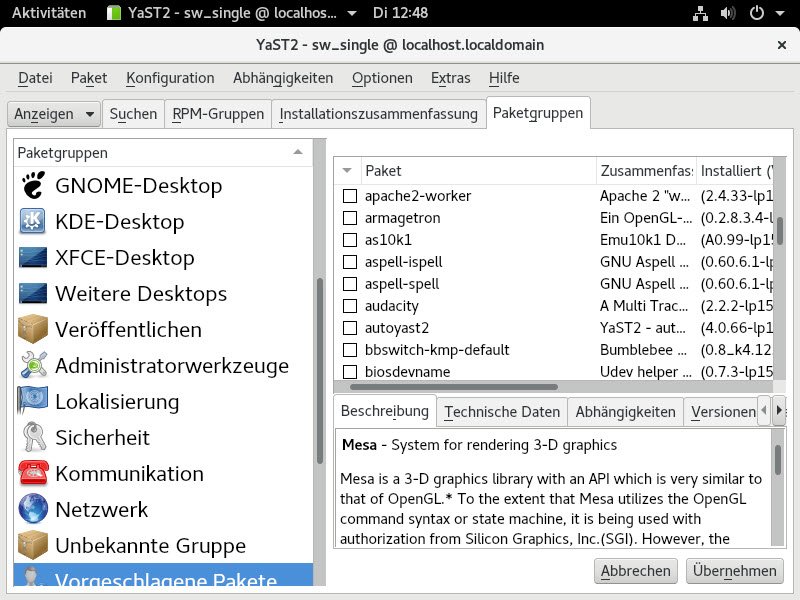Click the status column sort arrow

point(347,170)
